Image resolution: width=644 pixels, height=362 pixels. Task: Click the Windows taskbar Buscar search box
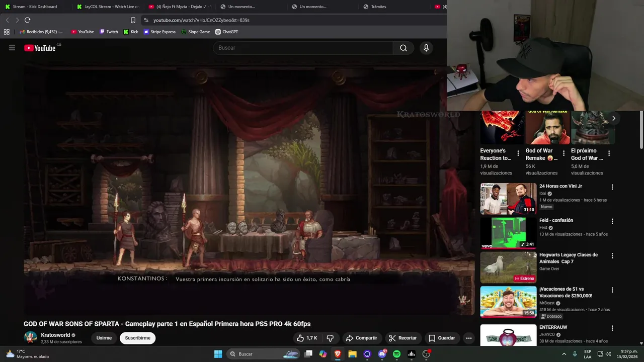tap(264, 354)
